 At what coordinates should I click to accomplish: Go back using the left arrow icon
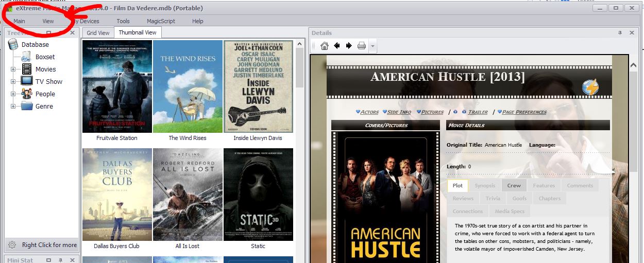click(x=336, y=46)
